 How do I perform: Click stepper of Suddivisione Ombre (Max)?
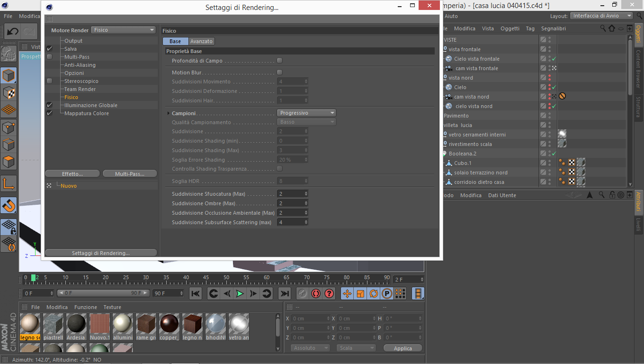click(x=306, y=203)
